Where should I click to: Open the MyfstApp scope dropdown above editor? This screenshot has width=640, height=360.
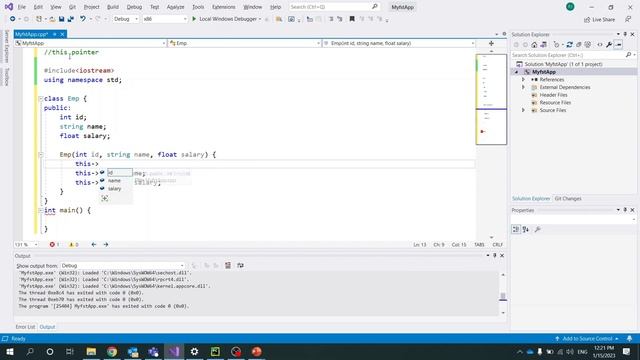[x=90, y=43]
